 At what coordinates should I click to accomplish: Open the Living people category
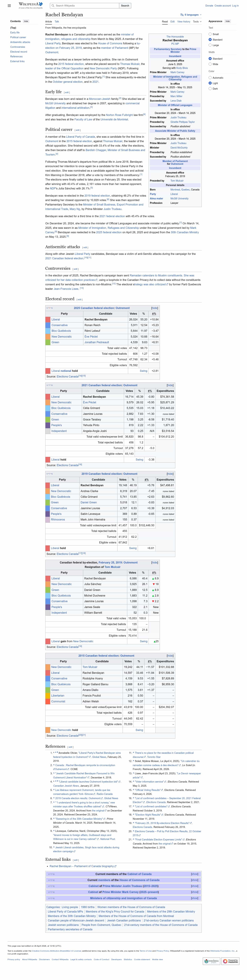(70, 907)
